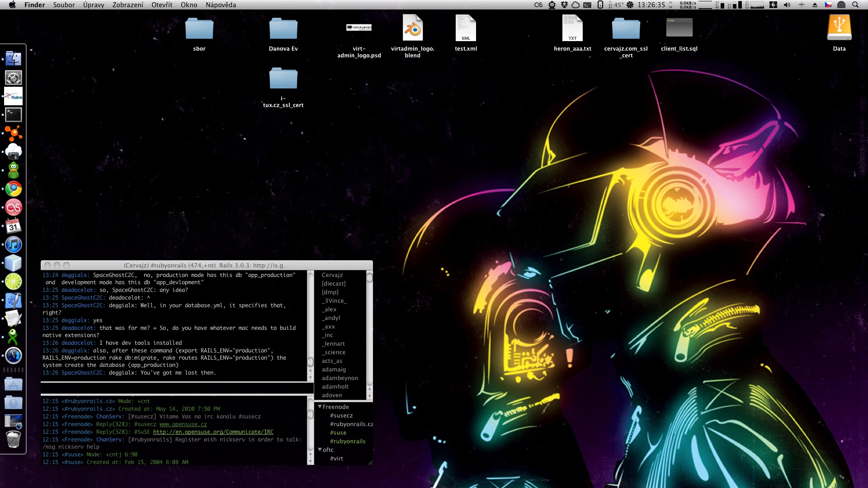868x488 pixels.
Task: Open the Last.fm red dock icon
Action: [x=13, y=207]
